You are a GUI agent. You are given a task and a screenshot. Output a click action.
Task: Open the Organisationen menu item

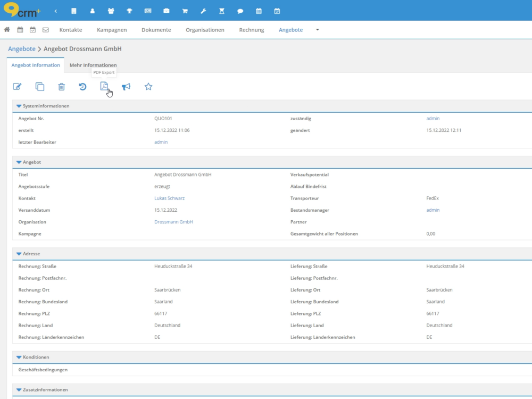(205, 30)
